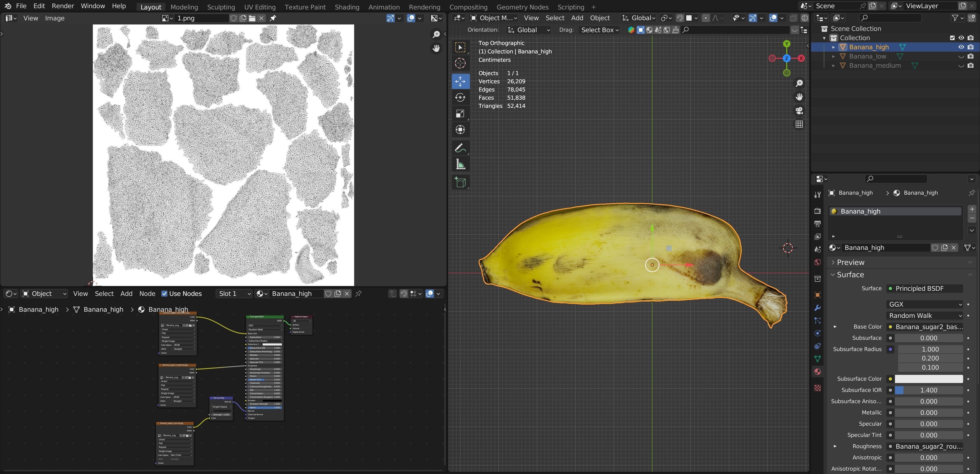This screenshot has height=474, width=980.
Task: Activate the Transform tool
Action: coord(460,130)
